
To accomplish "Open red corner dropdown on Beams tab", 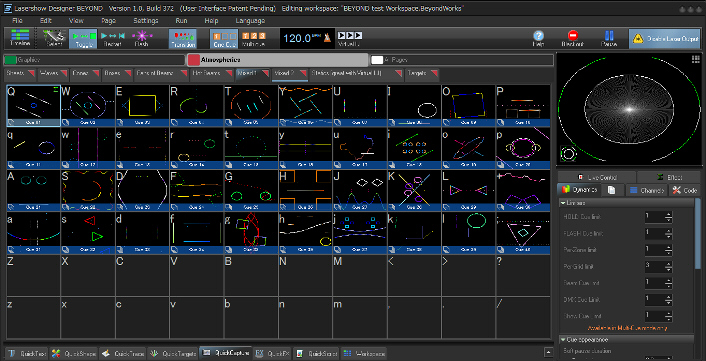I will 128,73.
